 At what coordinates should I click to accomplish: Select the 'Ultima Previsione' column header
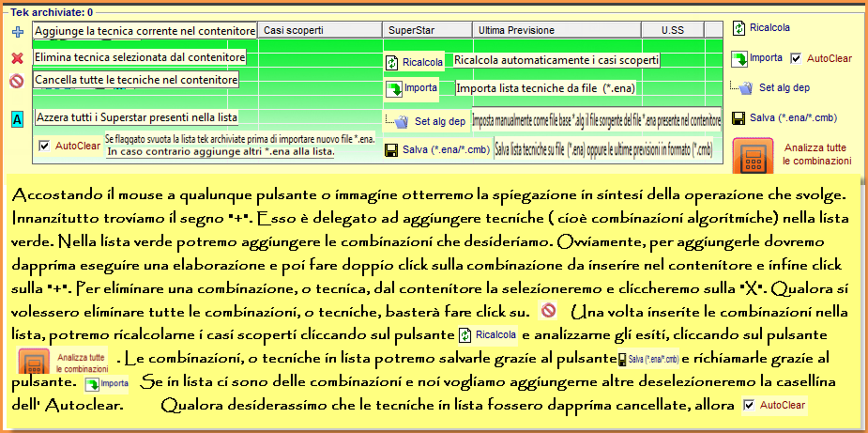click(x=556, y=30)
